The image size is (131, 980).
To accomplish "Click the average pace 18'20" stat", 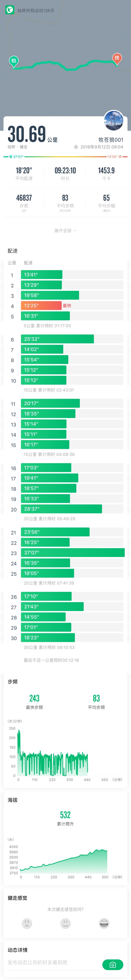I will pyautogui.click(x=24, y=173).
